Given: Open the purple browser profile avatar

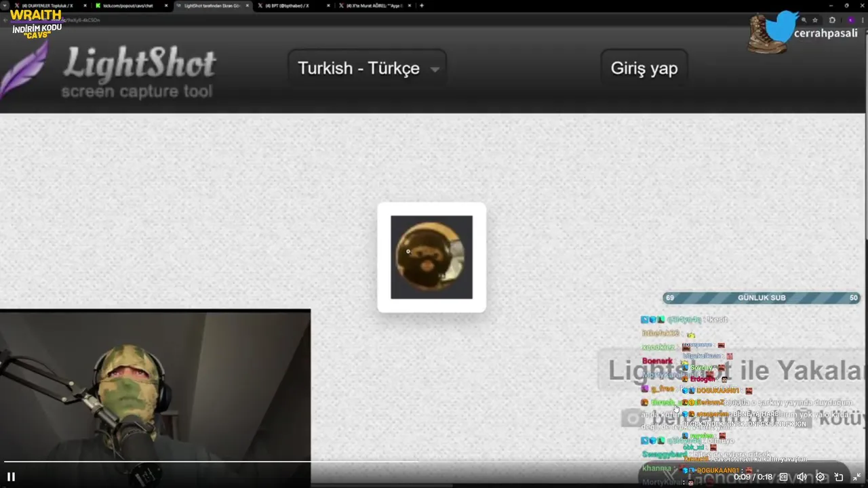Looking at the screenshot, I should pos(850,20).
